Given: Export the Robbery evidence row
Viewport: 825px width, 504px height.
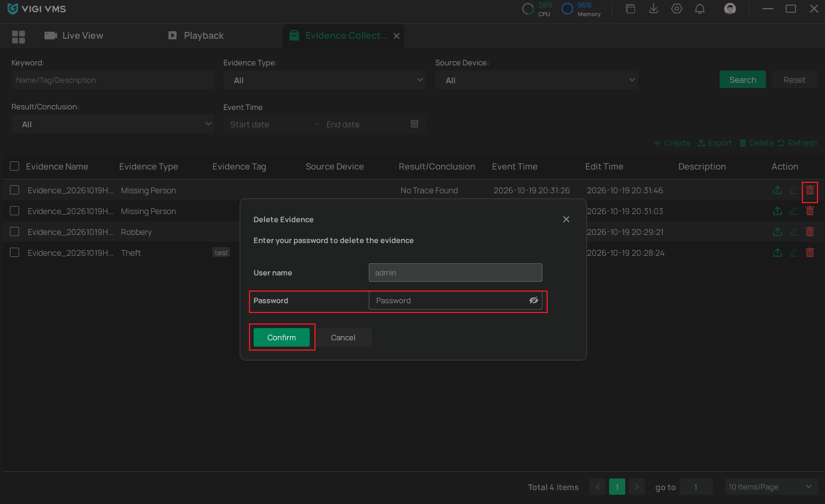Looking at the screenshot, I should tap(778, 232).
